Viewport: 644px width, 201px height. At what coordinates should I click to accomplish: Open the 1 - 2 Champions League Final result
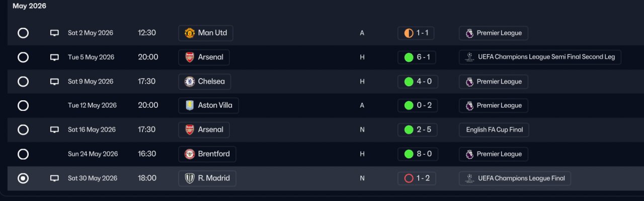(417, 178)
